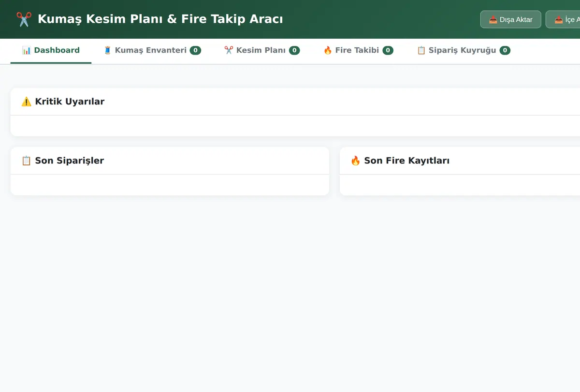Click the flame icon on Fire Takibi tab

pos(328,50)
